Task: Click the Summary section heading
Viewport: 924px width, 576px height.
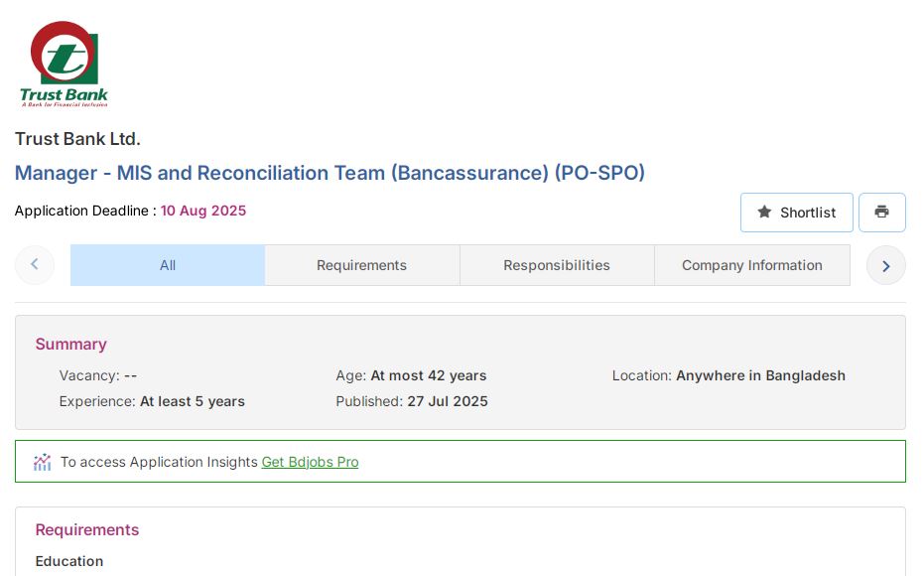Action: pos(70,345)
